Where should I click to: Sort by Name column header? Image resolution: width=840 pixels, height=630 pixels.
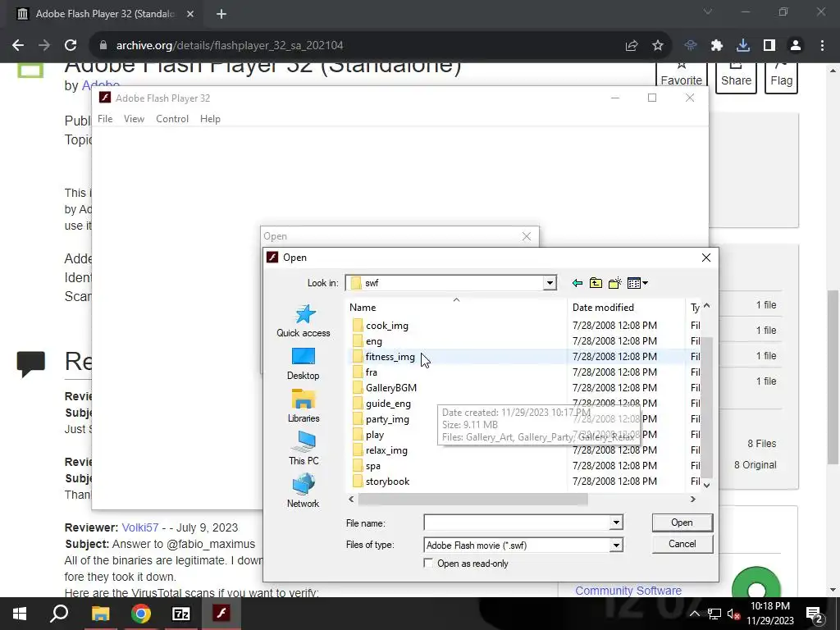[363, 308]
